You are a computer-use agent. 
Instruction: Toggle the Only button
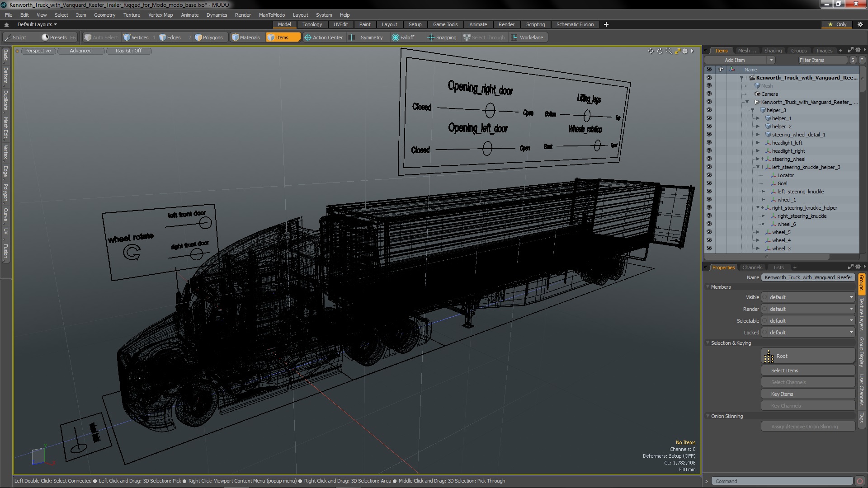838,24
